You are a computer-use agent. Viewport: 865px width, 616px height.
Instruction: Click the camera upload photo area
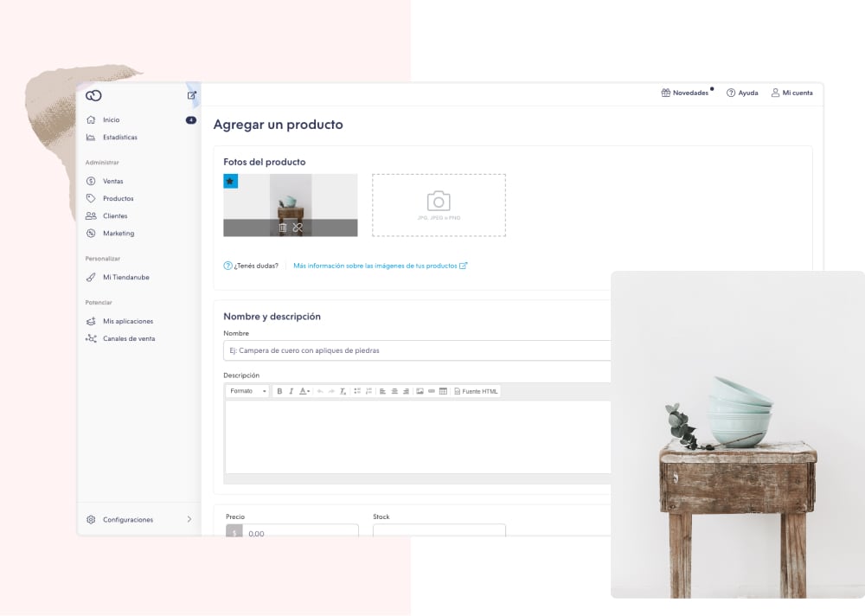click(439, 205)
